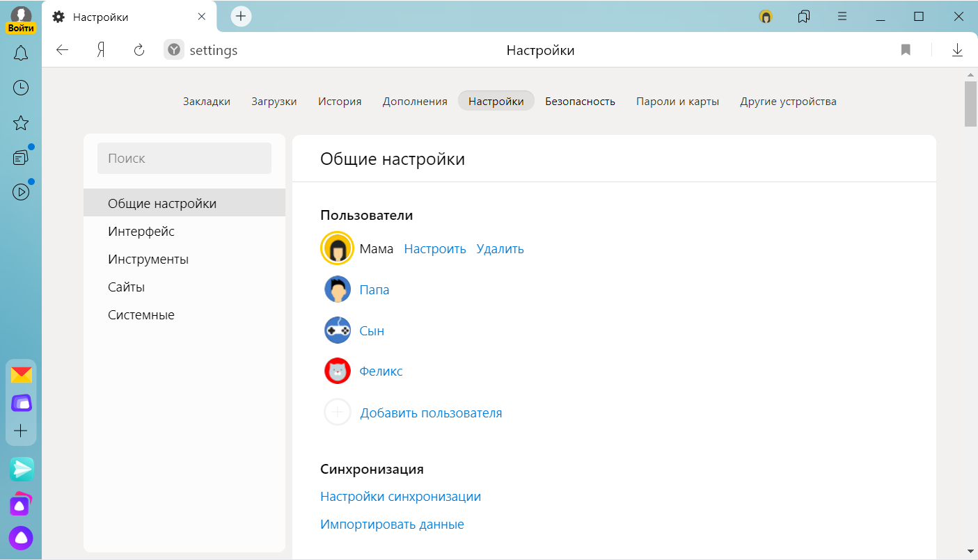
Task: Launch Alice voice assistant icon
Action: click(21, 538)
